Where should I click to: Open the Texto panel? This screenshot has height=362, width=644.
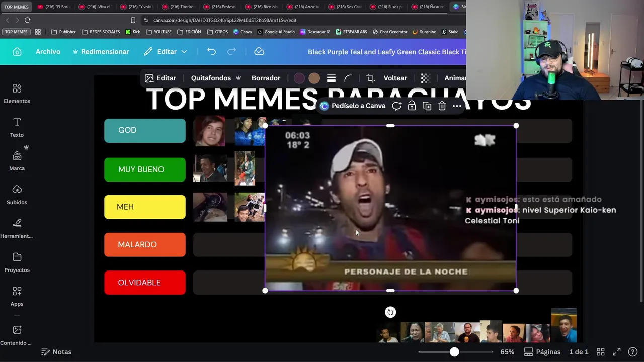point(17,128)
